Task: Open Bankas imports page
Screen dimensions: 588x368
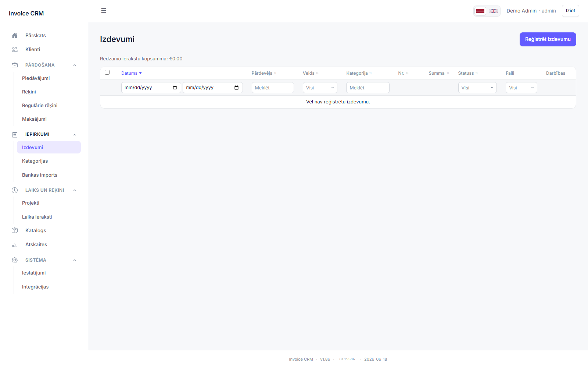Action: pyautogui.click(x=40, y=175)
